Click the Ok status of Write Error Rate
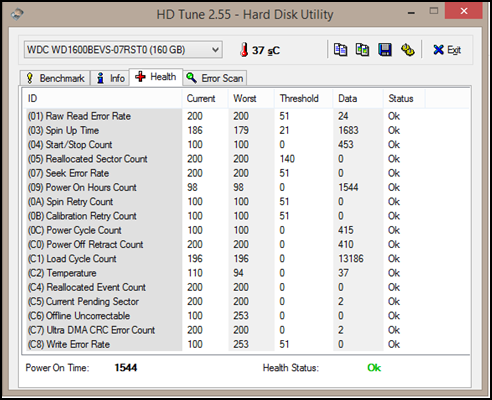 pyautogui.click(x=394, y=344)
